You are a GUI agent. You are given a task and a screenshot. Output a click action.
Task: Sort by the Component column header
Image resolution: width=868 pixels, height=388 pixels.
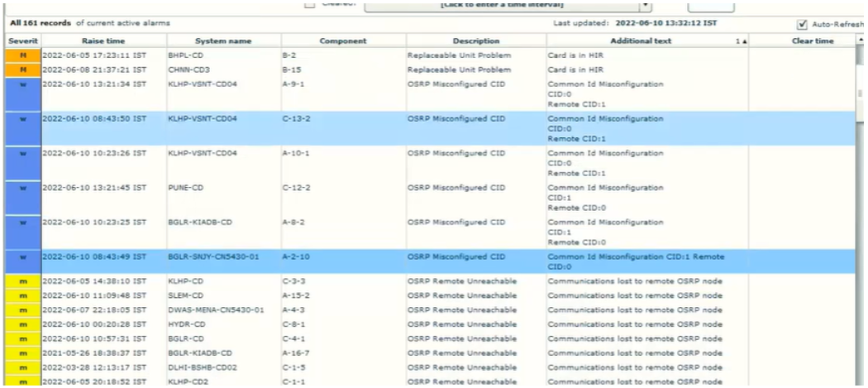[343, 41]
